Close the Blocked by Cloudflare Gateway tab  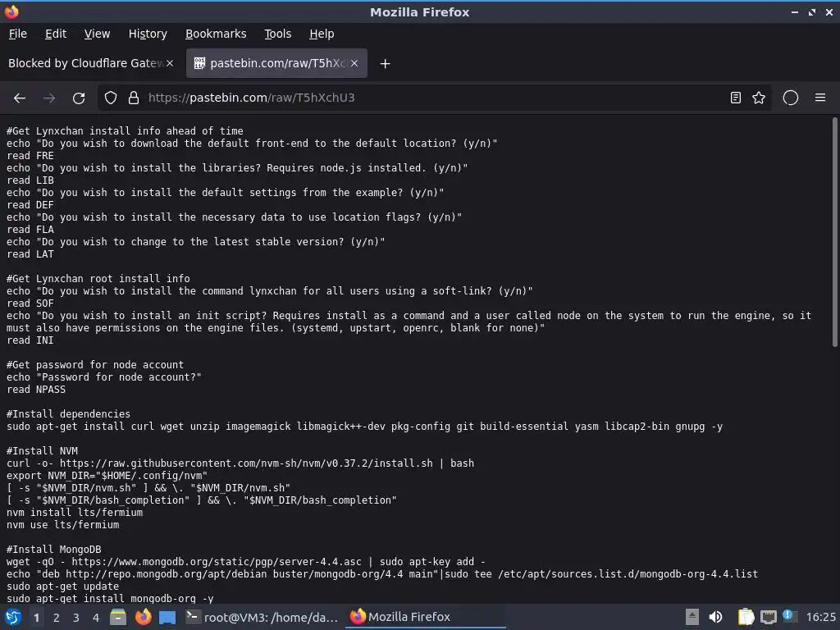tap(170, 63)
